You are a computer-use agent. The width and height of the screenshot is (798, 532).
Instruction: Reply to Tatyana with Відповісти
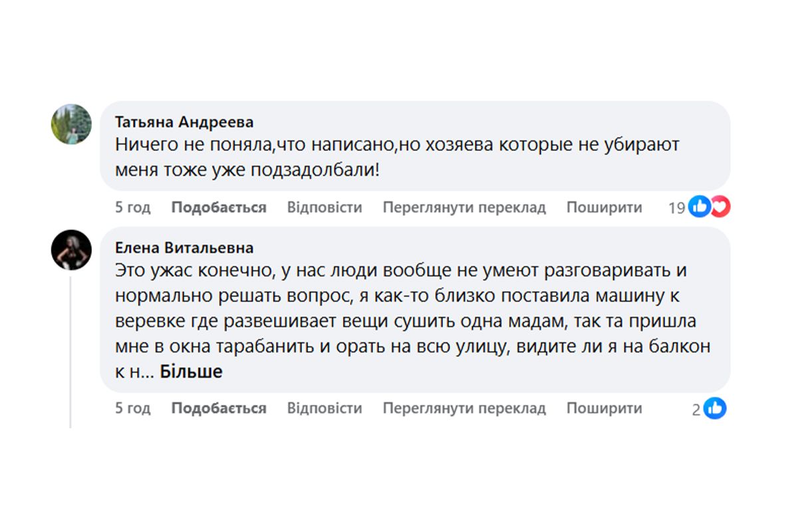(x=324, y=207)
